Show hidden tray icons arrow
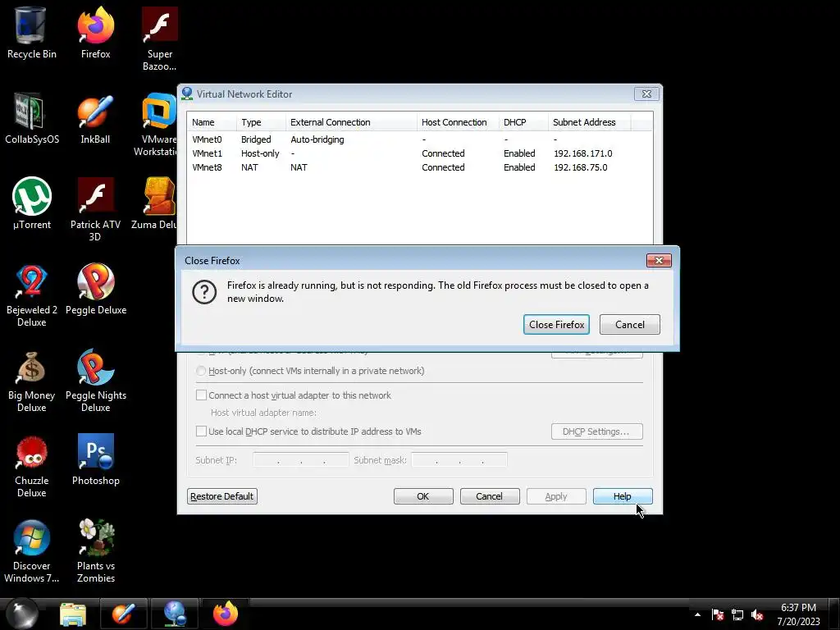This screenshot has width=840, height=630. [697, 614]
